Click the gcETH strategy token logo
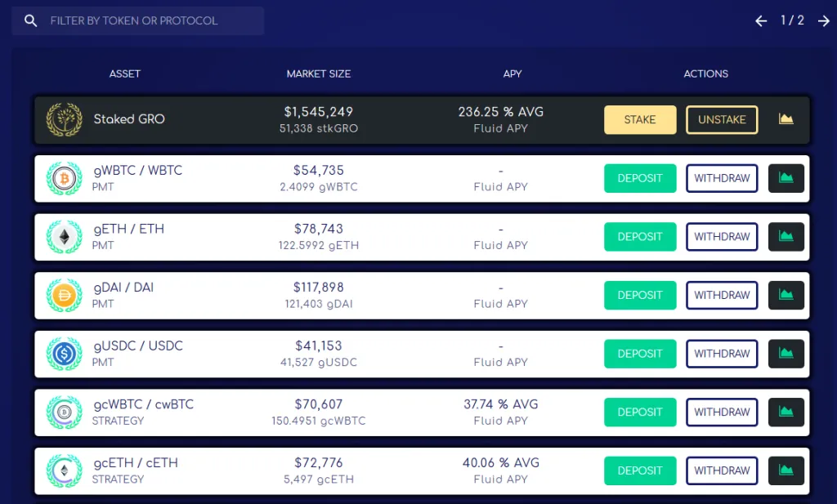 tap(64, 471)
